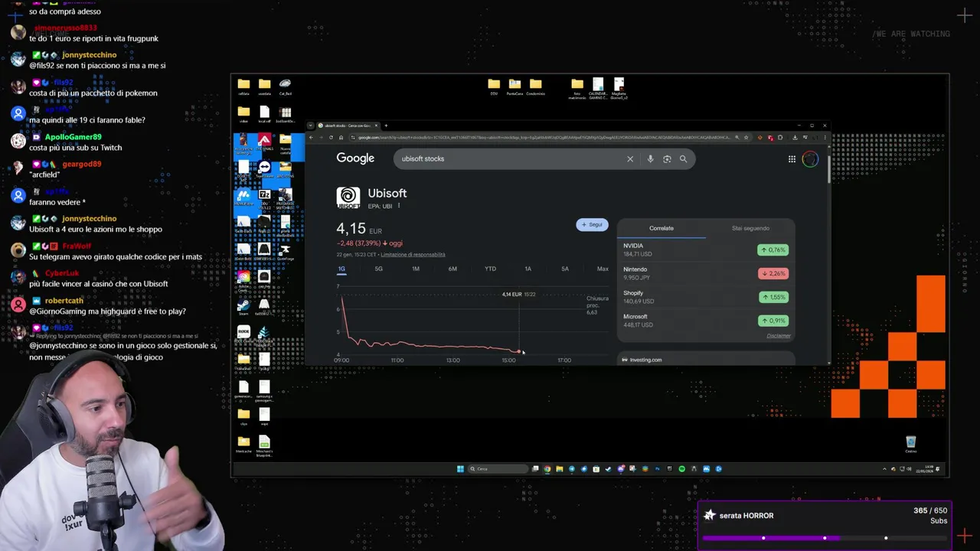Viewport: 980px width, 551px height.
Task: Open a new Chrome tab
Action: click(386, 126)
